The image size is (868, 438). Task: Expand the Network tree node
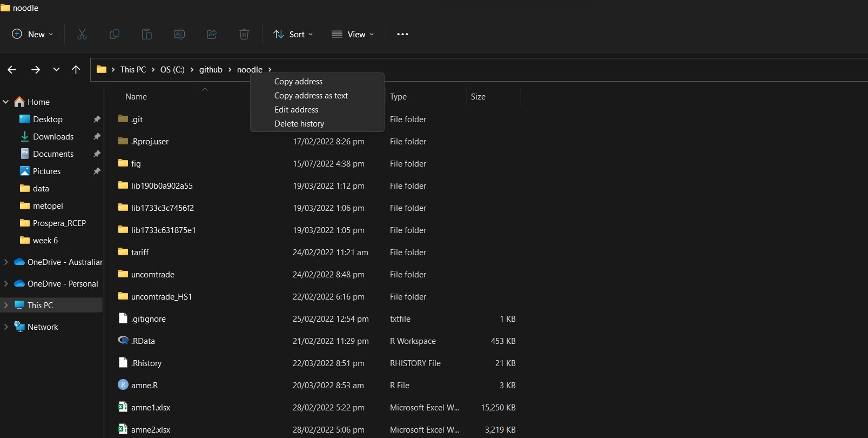point(6,327)
